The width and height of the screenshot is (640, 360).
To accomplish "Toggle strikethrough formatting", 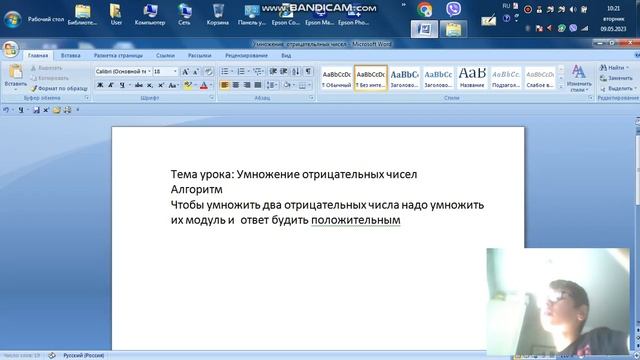I will pos(139,85).
